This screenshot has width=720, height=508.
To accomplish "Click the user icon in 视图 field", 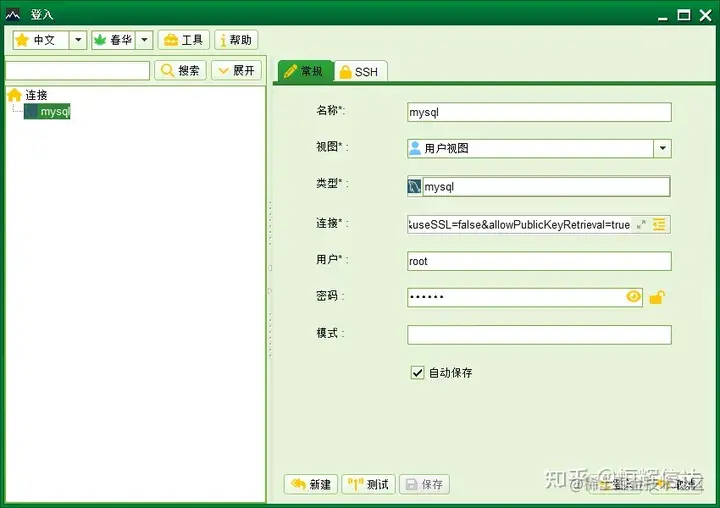I will tap(415, 148).
